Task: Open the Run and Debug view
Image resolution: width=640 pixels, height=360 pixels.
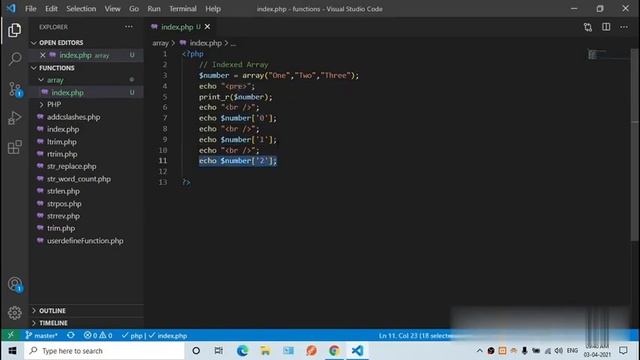Action: tap(14, 118)
